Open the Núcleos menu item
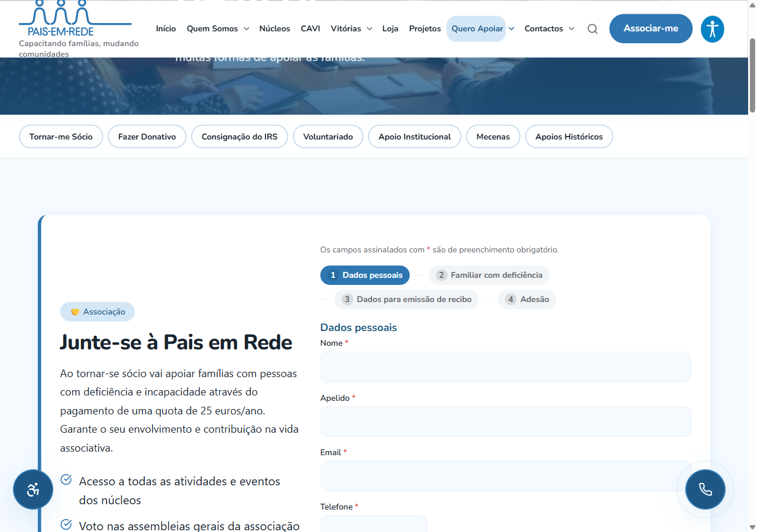Screen dimensions: 757x532 [275, 29]
